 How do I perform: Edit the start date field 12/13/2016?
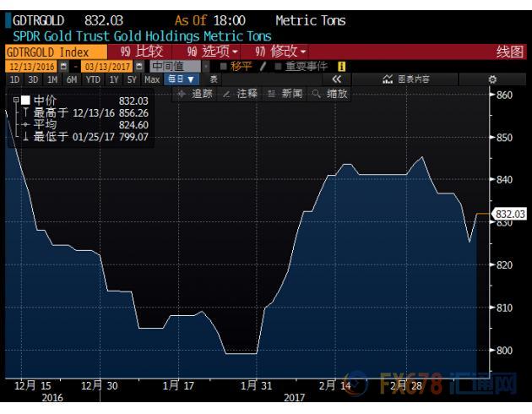31,67
